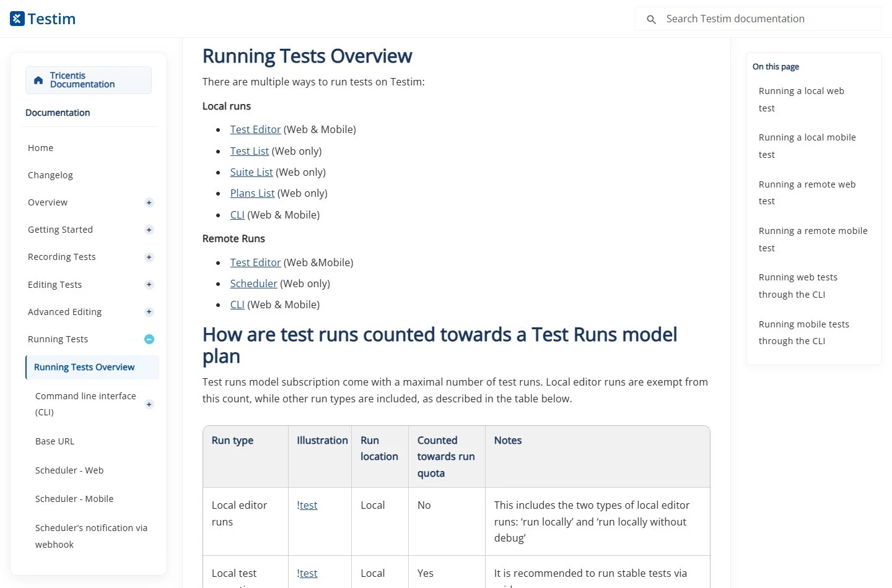Select Running Tests sidebar item
This screenshot has height=588, width=892.
(58, 339)
